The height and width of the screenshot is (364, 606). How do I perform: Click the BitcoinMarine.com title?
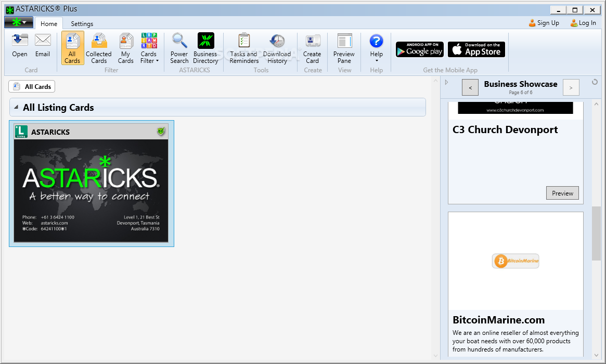pyautogui.click(x=498, y=320)
